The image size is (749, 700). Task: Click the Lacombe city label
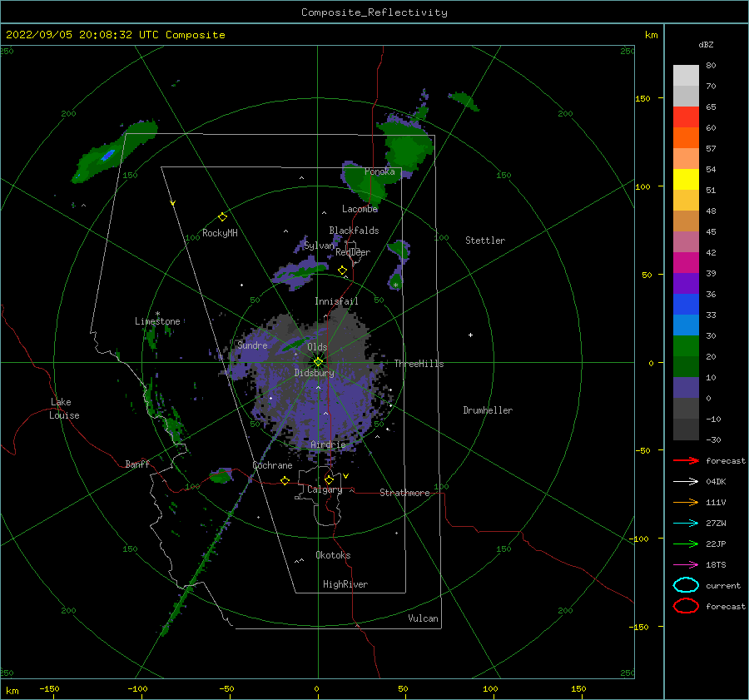[360, 209]
